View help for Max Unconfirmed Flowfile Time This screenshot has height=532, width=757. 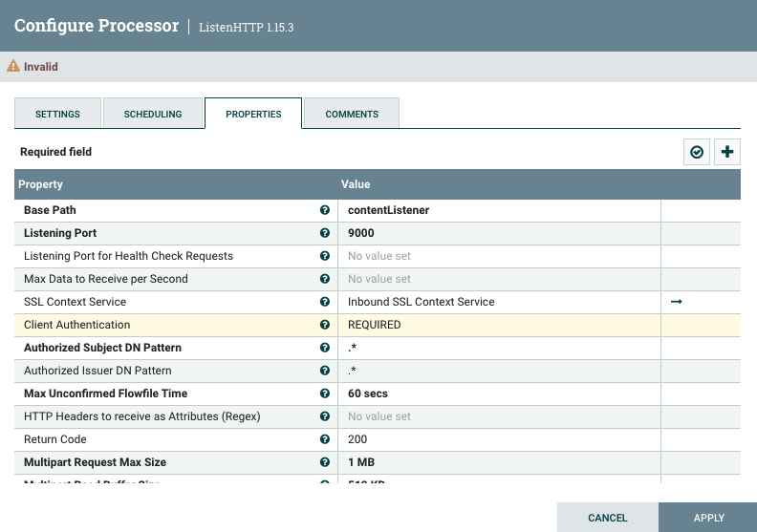[x=325, y=394]
